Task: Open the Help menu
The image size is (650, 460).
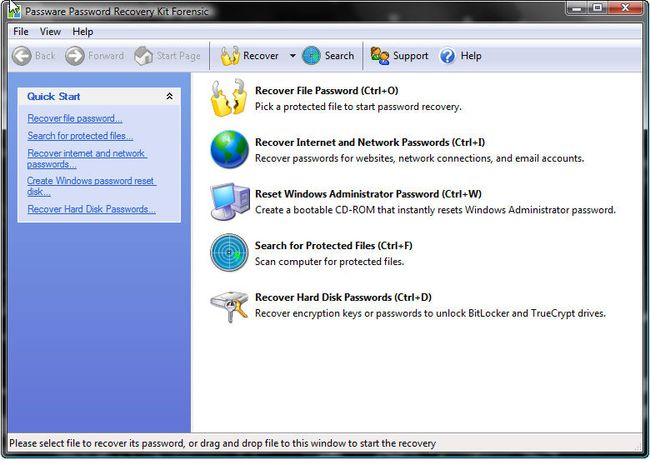Action: pyautogui.click(x=82, y=31)
